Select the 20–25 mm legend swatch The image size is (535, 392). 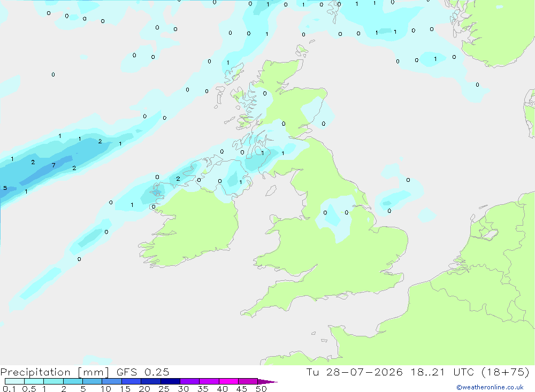[150, 381]
